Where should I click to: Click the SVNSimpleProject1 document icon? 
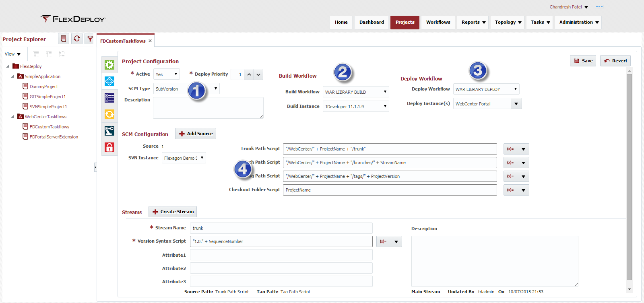pos(25,106)
